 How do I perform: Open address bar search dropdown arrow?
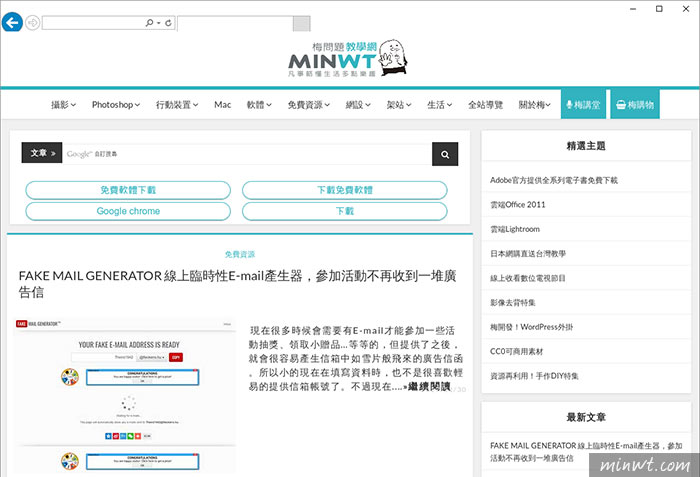(x=158, y=23)
